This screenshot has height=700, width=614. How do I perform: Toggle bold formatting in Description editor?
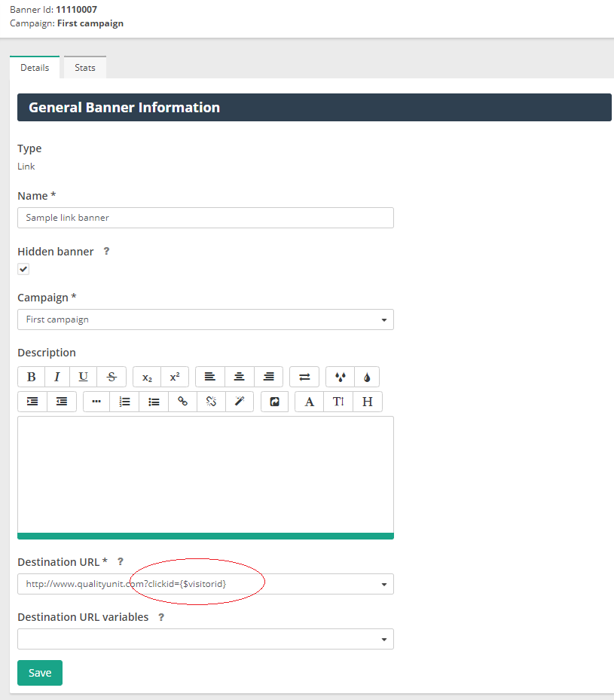pos(32,377)
